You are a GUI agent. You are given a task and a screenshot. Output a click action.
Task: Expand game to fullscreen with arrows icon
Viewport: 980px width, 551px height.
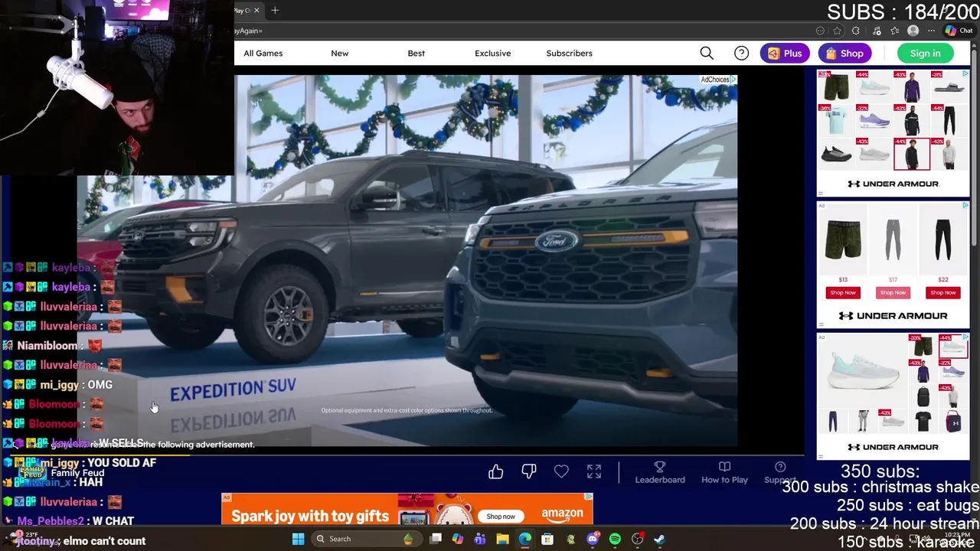594,472
